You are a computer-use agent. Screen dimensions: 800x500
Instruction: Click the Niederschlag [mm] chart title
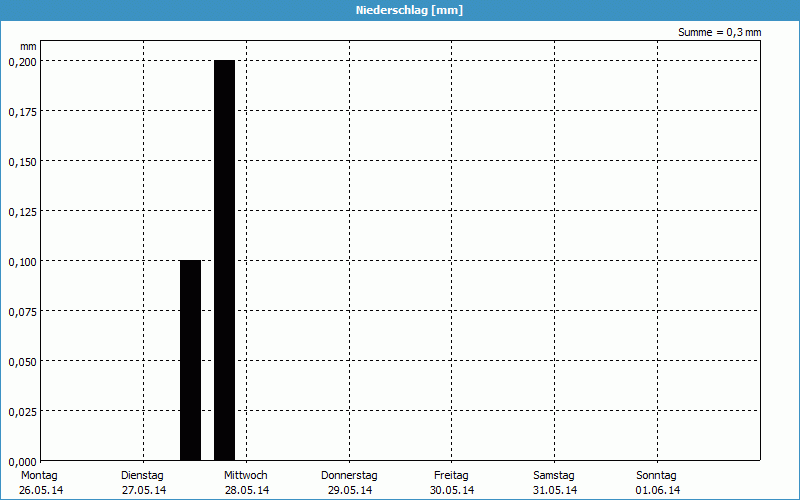click(x=409, y=10)
